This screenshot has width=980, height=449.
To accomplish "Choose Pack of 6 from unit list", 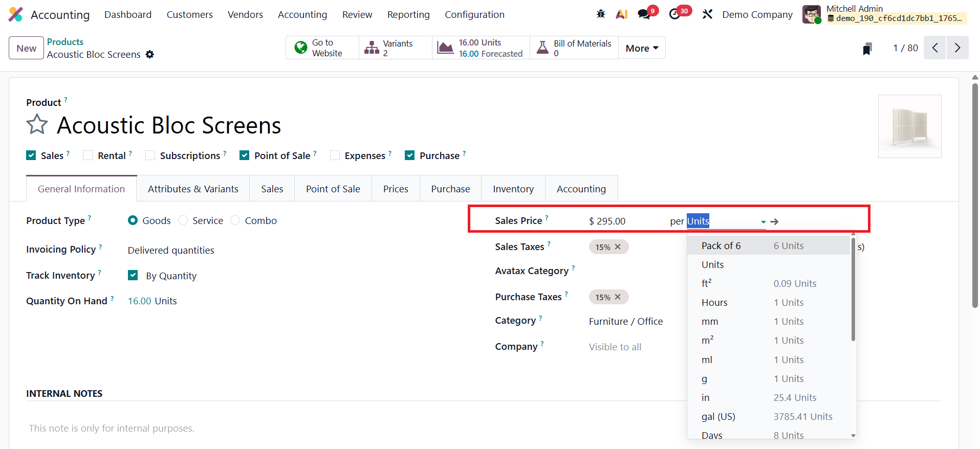I will pyautogui.click(x=721, y=246).
